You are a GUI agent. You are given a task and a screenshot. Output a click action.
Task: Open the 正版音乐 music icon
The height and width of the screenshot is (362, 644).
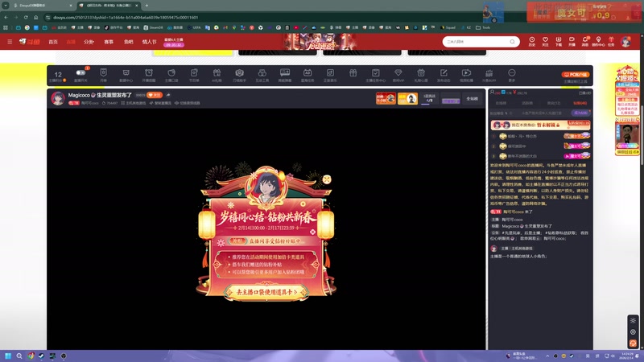330,72
